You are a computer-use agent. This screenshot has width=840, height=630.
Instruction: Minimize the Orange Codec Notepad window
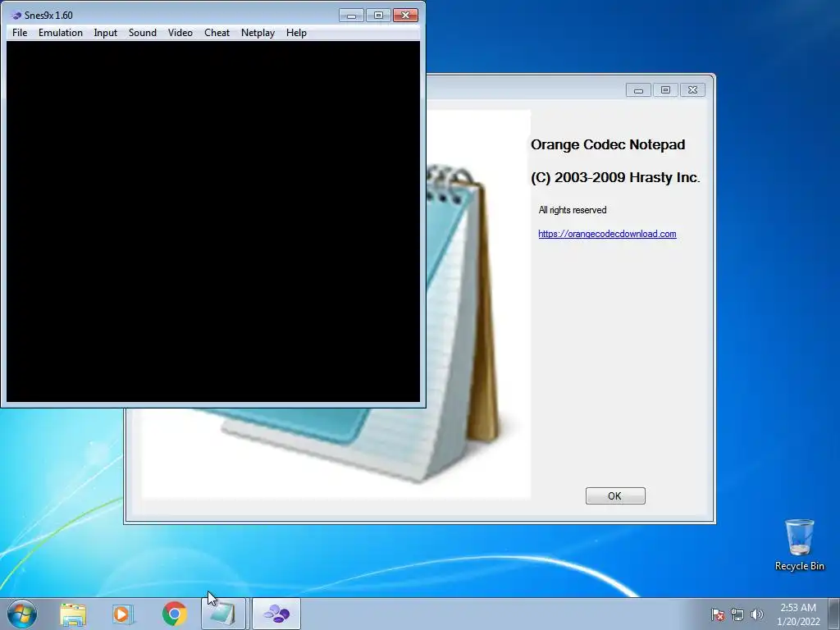pos(638,90)
